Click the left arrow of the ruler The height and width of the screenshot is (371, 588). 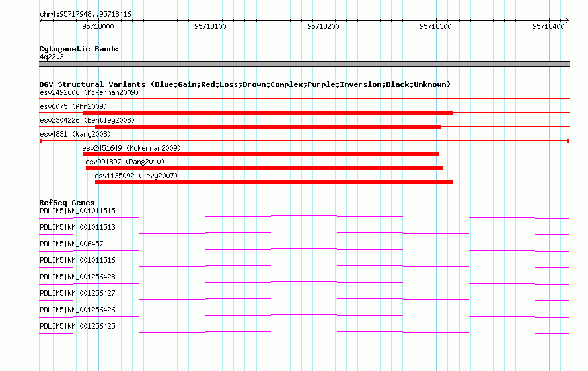(41, 21)
